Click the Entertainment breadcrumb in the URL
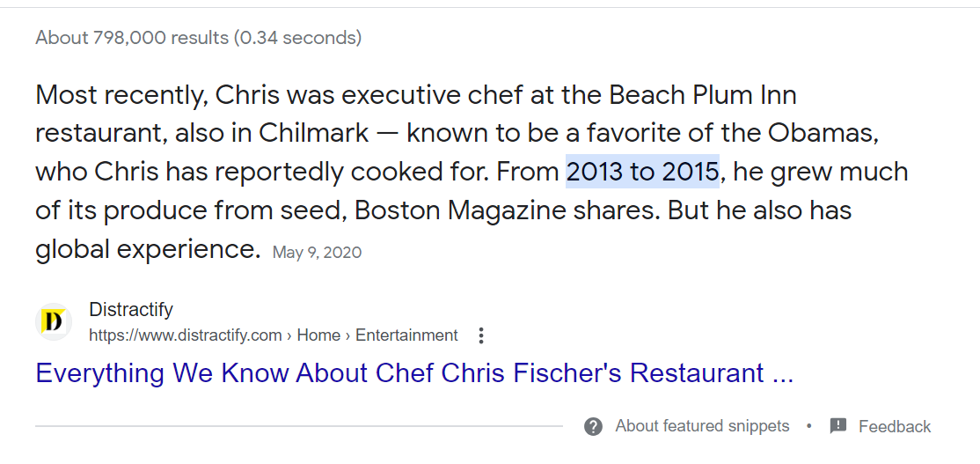This screenshot has height=464, width=980. [x=406, y=335]
